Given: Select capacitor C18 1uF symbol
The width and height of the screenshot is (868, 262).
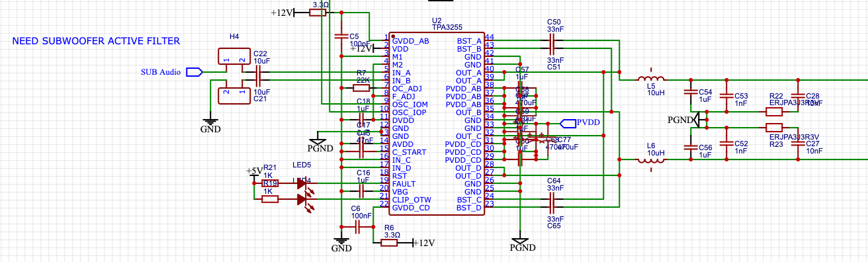Looking at the screenshot, I should (361, 119).
